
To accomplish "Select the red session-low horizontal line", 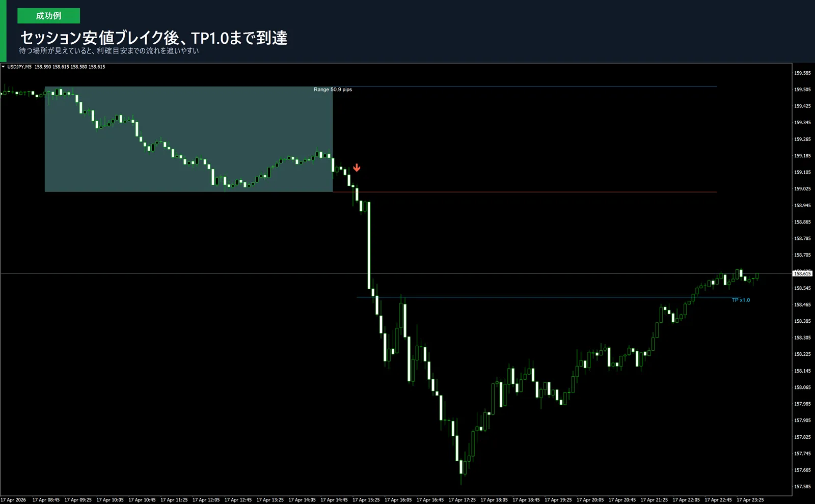I will pyautogui.click(x=525, y=192).
